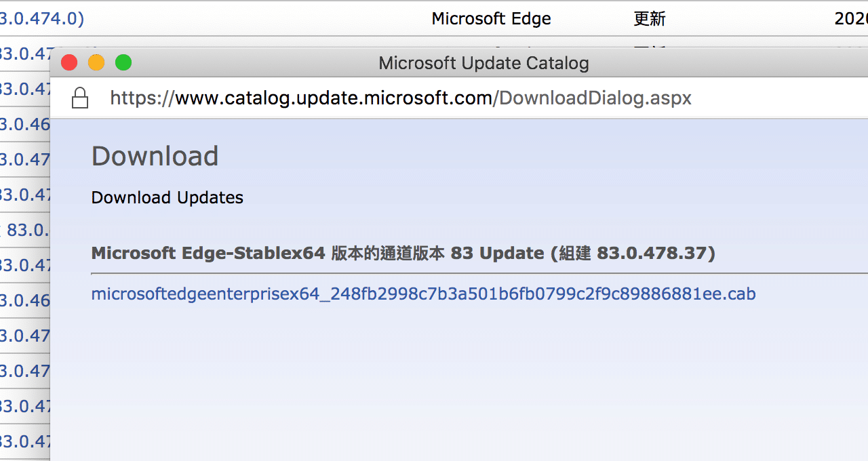
Task: Open the version link showing '3.0.46' below the title bar
Action: click(22, 124)
